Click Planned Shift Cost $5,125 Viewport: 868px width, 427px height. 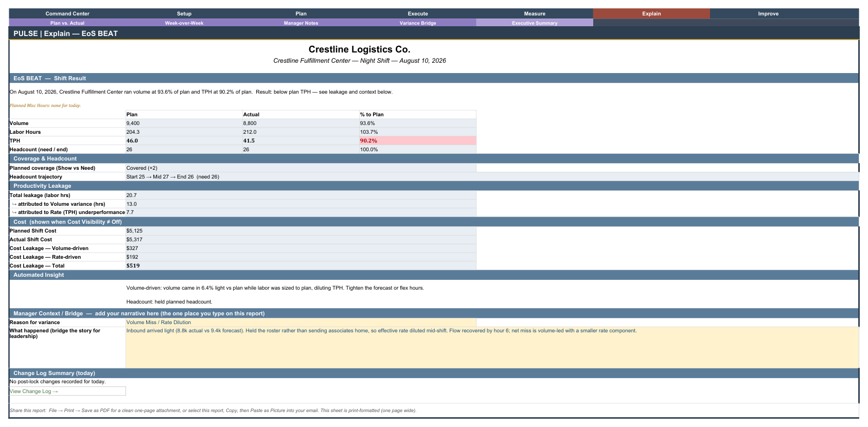tap(301, 231)
